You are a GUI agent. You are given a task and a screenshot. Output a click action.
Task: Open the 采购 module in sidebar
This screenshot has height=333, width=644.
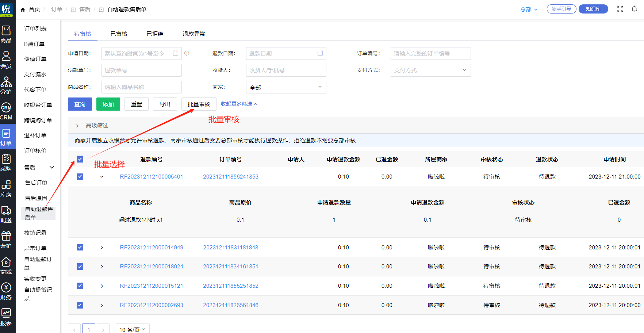coord(6,163)
